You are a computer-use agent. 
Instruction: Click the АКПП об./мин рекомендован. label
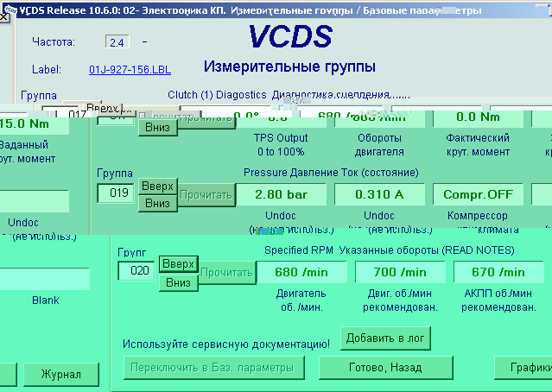click(x=498, y=300)
